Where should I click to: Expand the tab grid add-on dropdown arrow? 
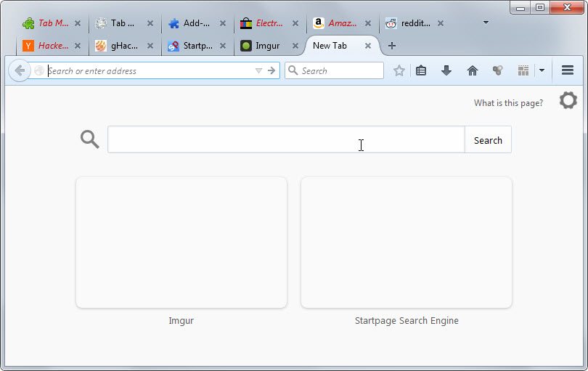[542, 70]
